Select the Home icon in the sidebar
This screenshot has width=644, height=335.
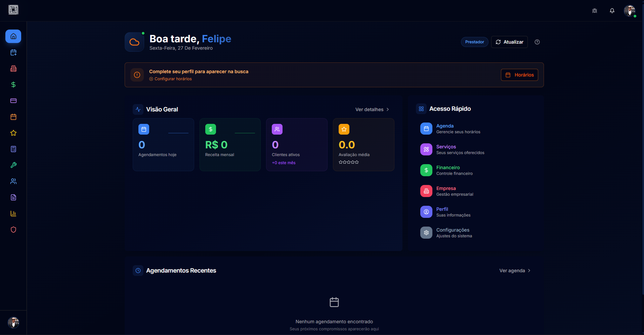coord(13,36)
